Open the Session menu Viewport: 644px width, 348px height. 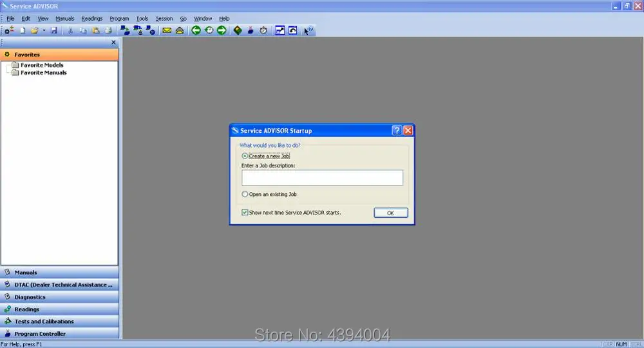point(164,19)
